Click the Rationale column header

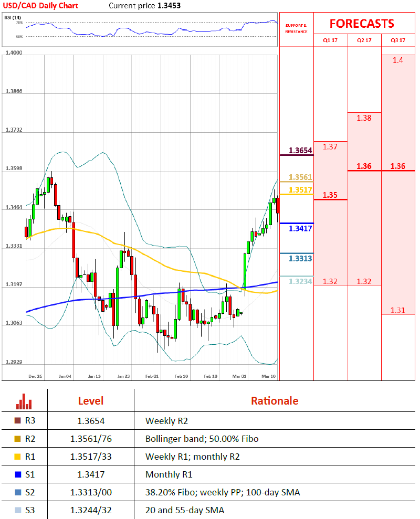point(275,401)
